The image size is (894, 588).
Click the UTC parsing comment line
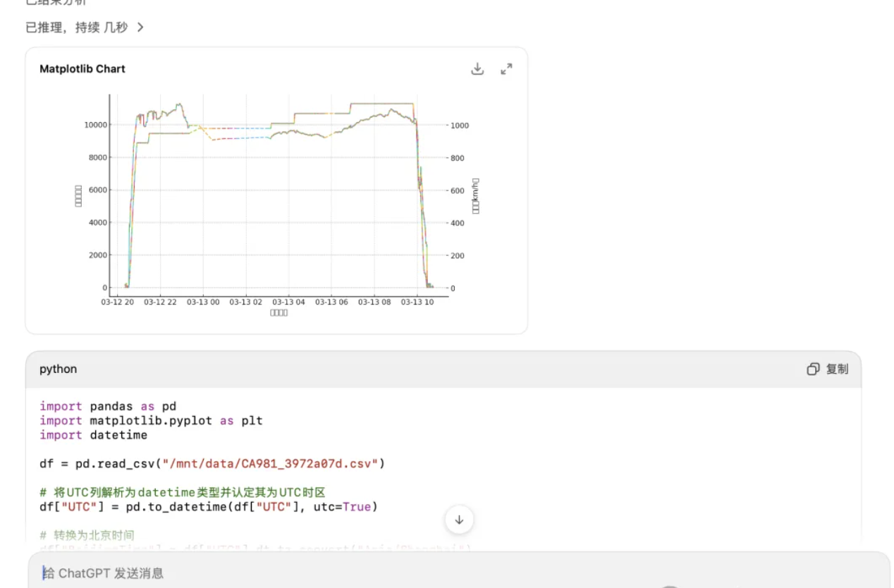[x=183, y=493]
